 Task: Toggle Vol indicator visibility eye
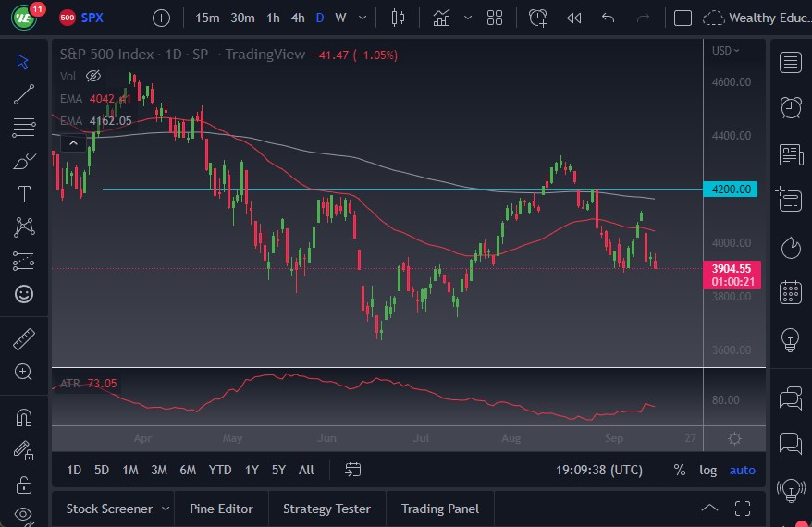point(92,76)
